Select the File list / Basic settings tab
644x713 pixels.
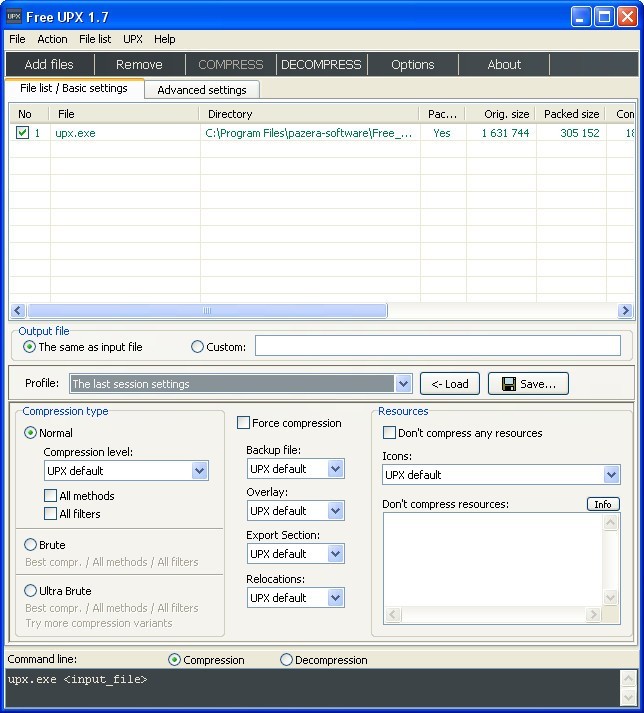click(74, 88)
